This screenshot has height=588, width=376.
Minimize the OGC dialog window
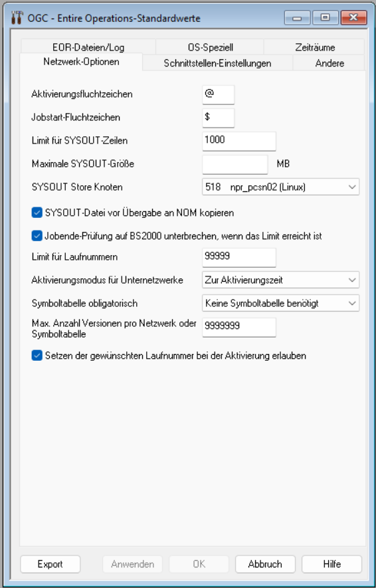(298, 18)
